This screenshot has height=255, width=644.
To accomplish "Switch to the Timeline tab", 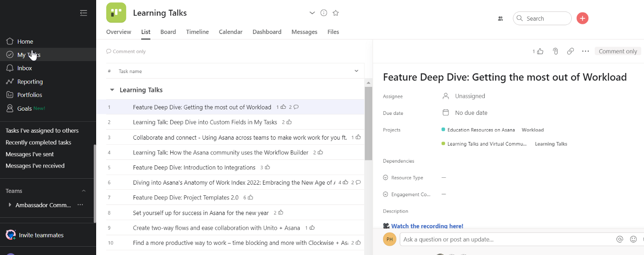I will tap(197, 32).
